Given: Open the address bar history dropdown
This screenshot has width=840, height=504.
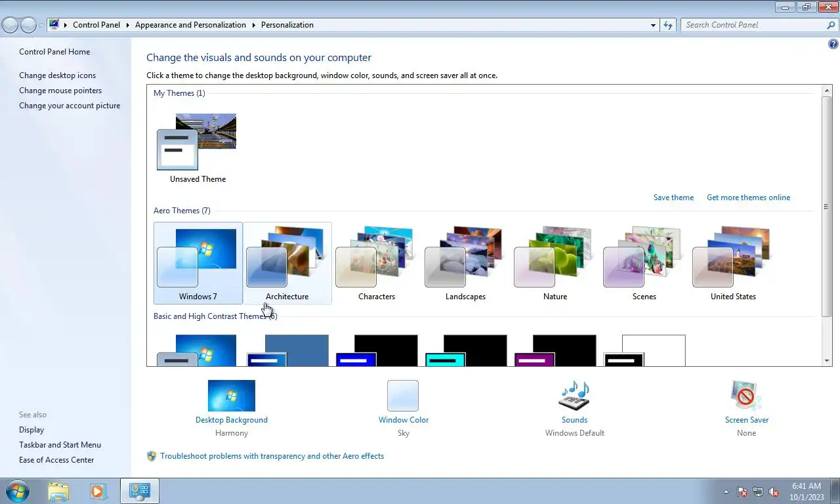Looking at the screenshot, I should click(x=653, y=25).
